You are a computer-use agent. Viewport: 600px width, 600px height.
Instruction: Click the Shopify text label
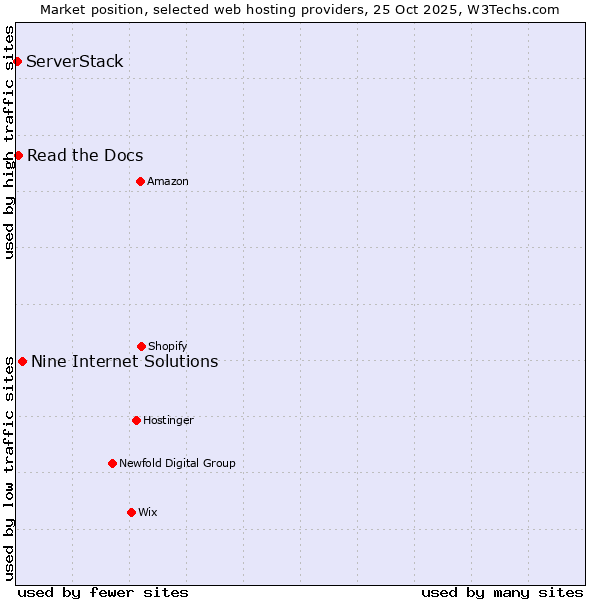(x=168, y=346)
